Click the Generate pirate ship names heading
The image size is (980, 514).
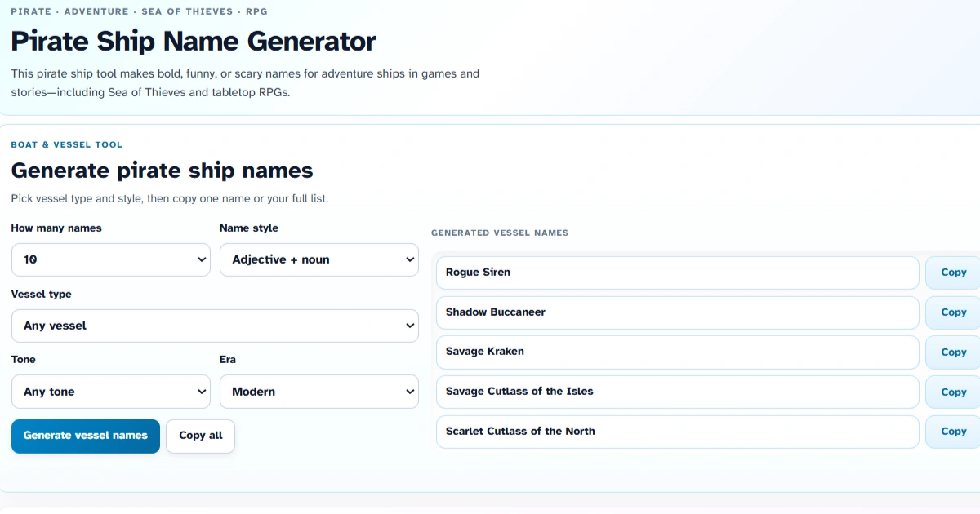click(163, 171)
